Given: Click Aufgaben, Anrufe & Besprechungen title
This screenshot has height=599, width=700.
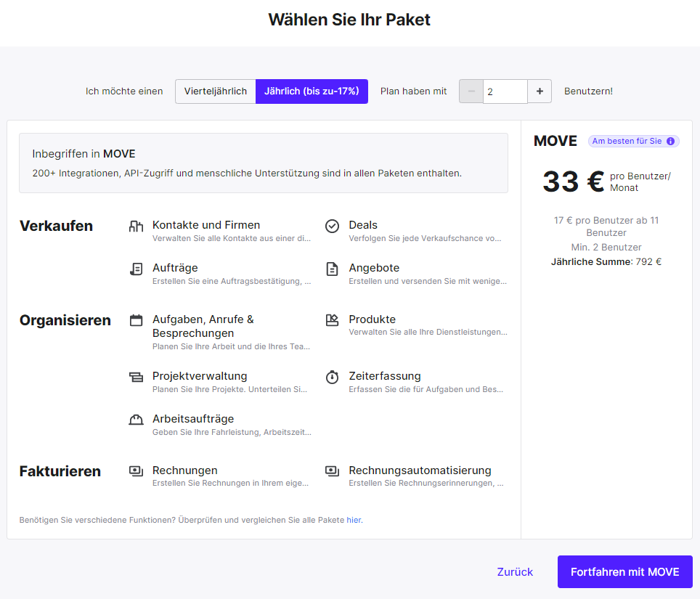Looking at the screenshot, I should coord(203,326).
